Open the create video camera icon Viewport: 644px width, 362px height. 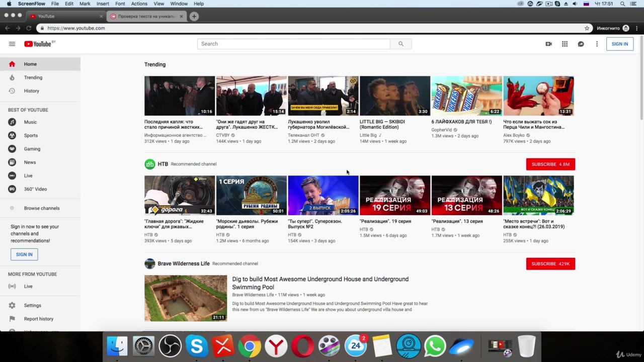(x=548, y=44)
